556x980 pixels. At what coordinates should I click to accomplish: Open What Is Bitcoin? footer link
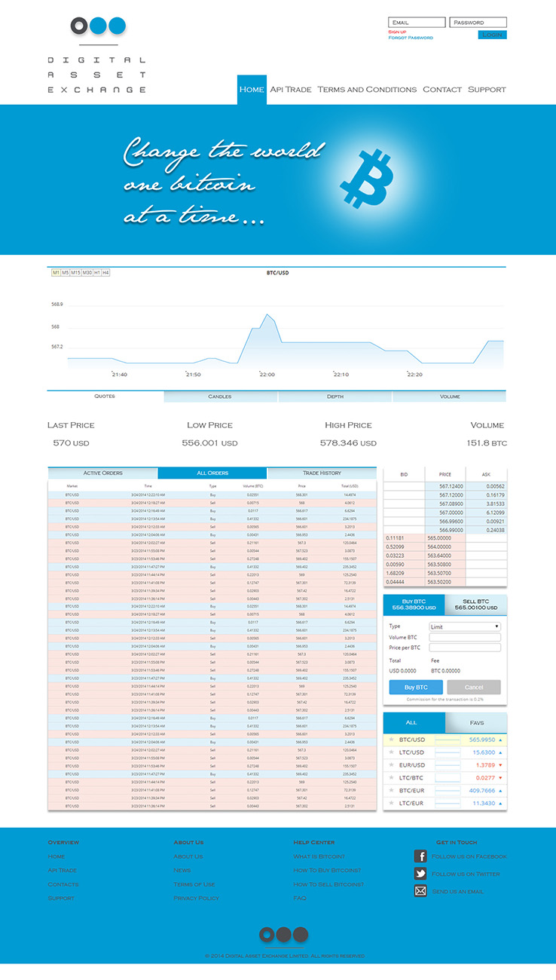[319, 856]
